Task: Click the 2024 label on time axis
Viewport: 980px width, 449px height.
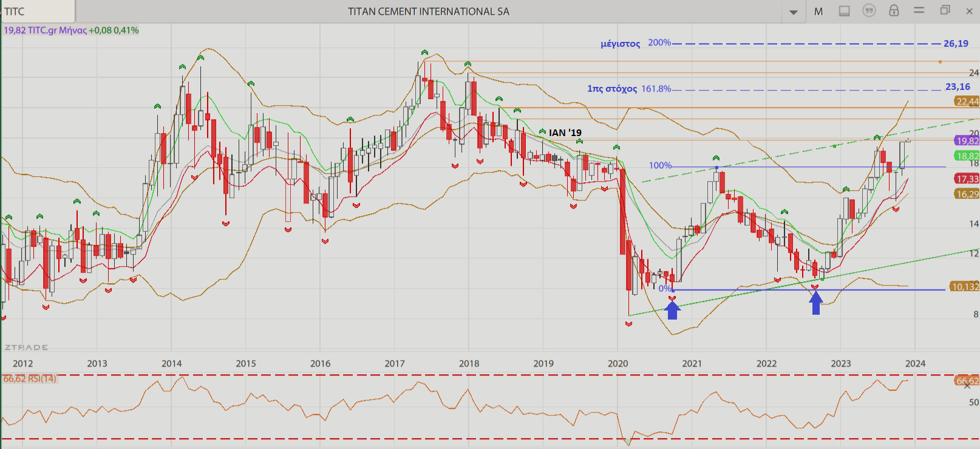Action: pos(916,363)
